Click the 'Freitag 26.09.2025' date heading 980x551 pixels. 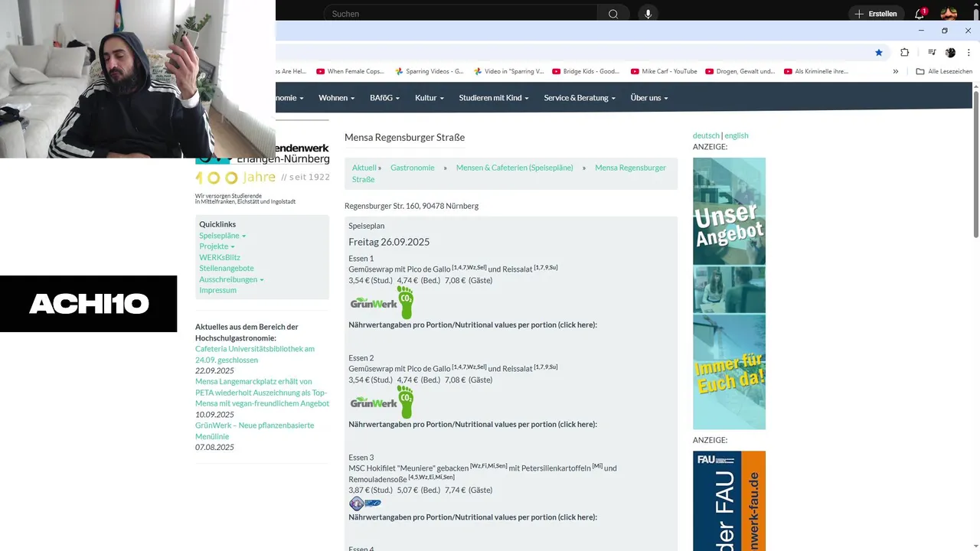click(389, 242)
